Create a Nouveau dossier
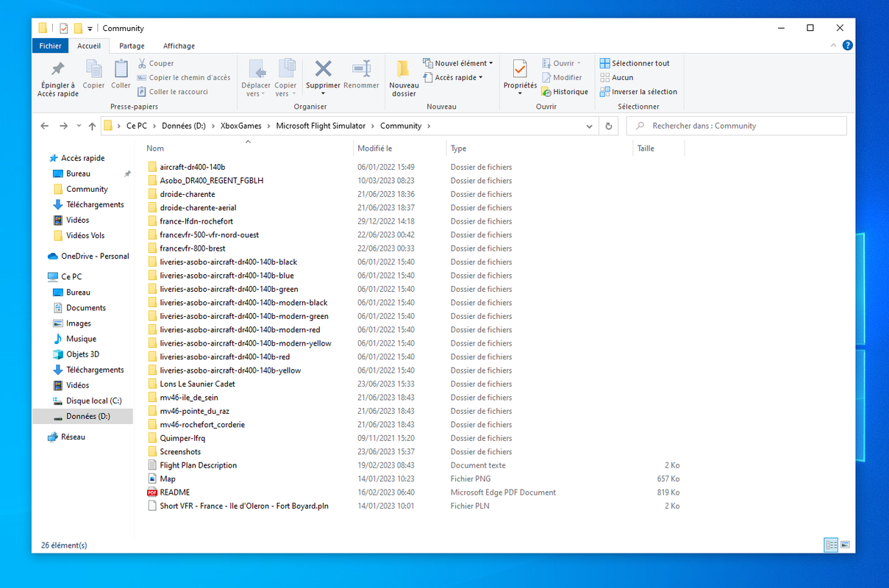Screen dimensions: 889x588 coord(404,79)
